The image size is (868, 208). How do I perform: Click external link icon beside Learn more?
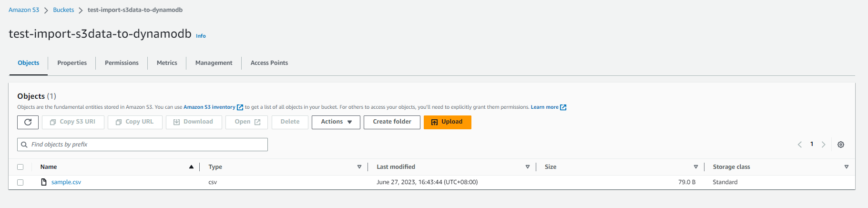(563, 107)
